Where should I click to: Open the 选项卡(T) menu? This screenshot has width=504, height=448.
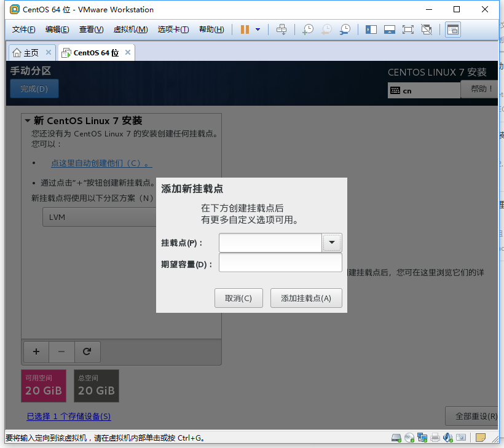pos(173,29)
